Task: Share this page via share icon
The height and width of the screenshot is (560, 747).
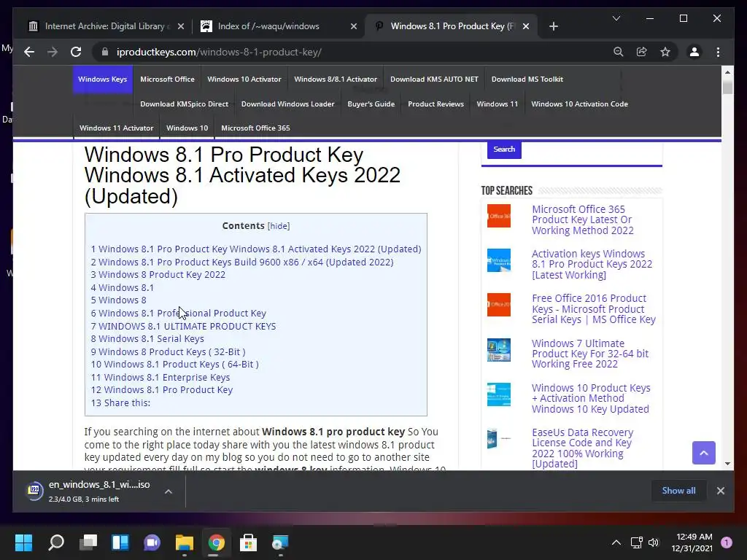Action: click(x=642, y=52)
